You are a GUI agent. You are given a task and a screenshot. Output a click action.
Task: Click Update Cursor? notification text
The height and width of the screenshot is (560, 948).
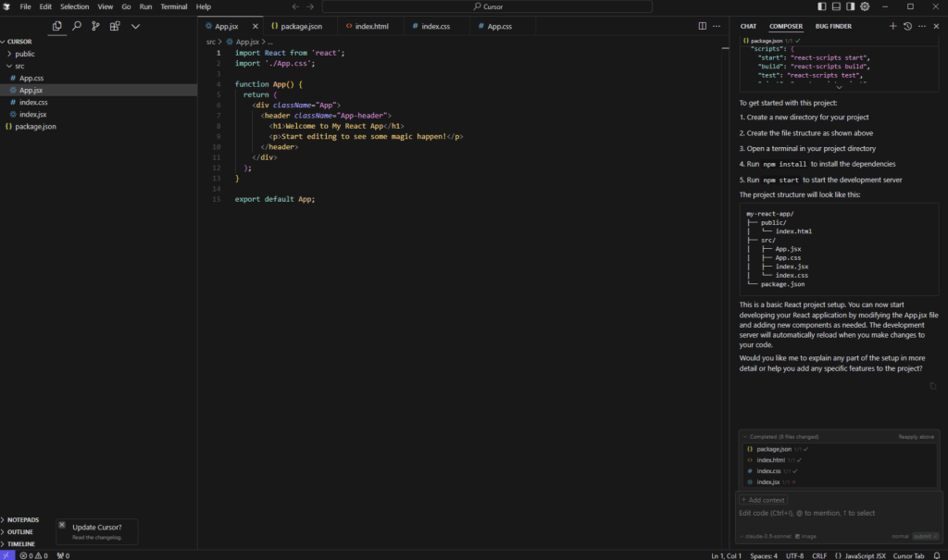click(x=96, y=528)
